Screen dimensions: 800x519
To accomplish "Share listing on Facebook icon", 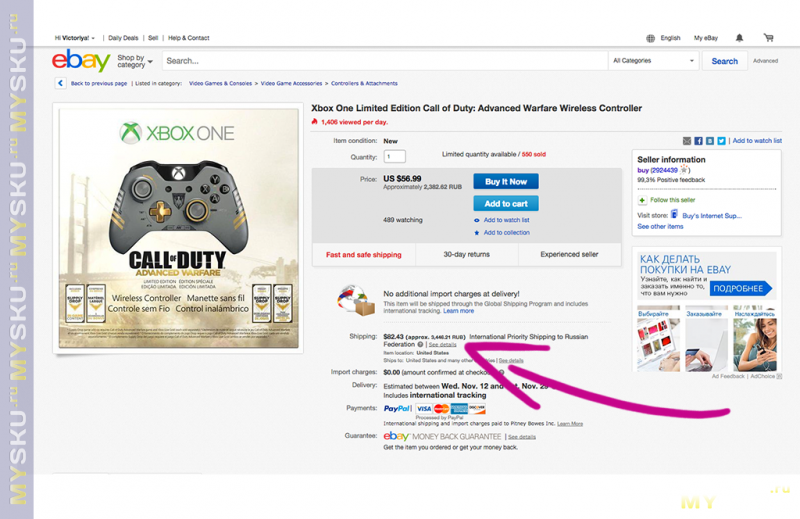I will tap(698, 141).
